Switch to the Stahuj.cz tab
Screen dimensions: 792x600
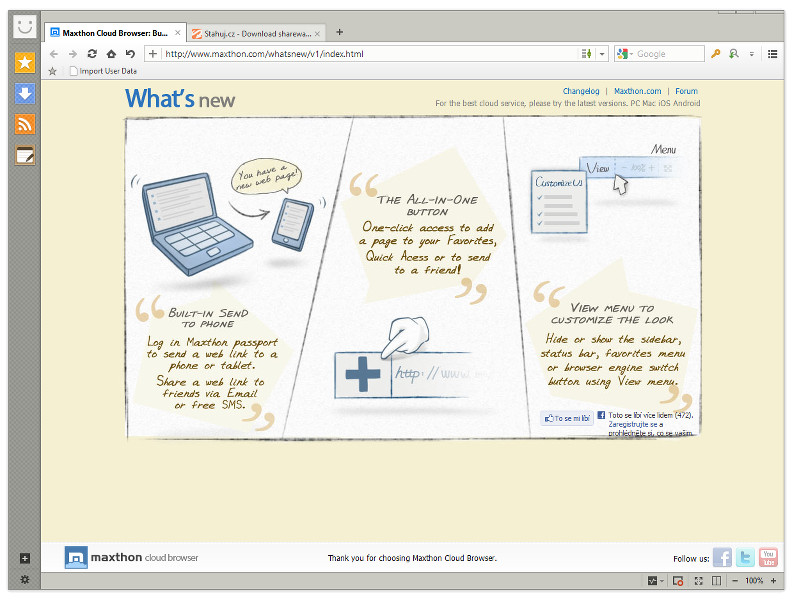pyautogui.click(x=257, y=34)
